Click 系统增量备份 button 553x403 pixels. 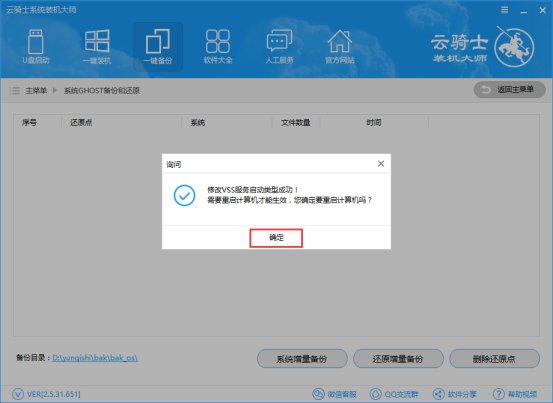click(302, 359)
